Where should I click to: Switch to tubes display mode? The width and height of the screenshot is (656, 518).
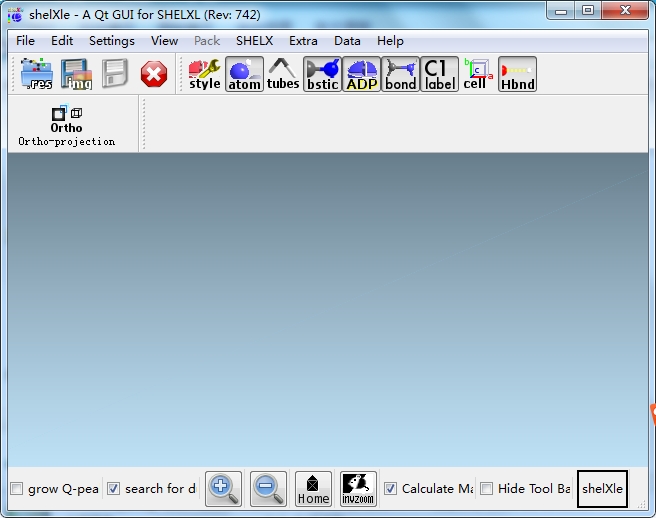pos(283,74)
